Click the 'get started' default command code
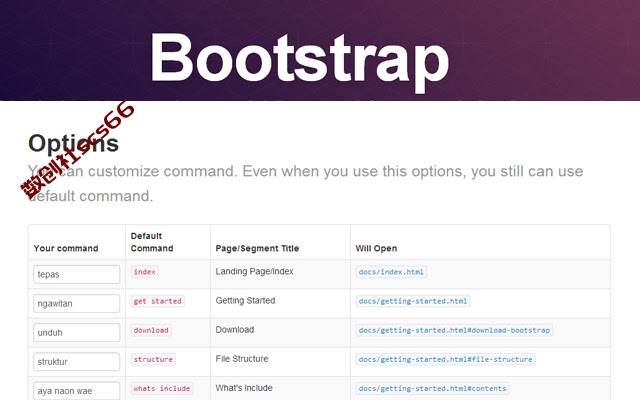The width and height of the screenshot is (640, 400). click(158, 301)
